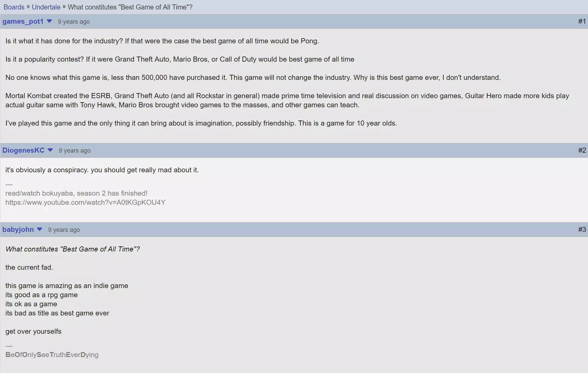Click the BeOfOnlySeeTruthEverDying signature text
588x373 pixels.
(52, 355)
